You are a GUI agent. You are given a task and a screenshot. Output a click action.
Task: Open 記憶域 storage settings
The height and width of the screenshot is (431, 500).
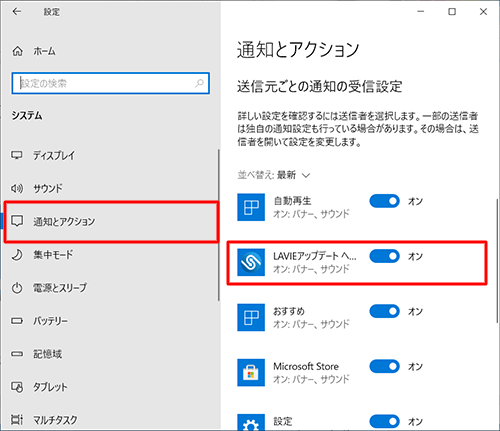coord(110,354)
